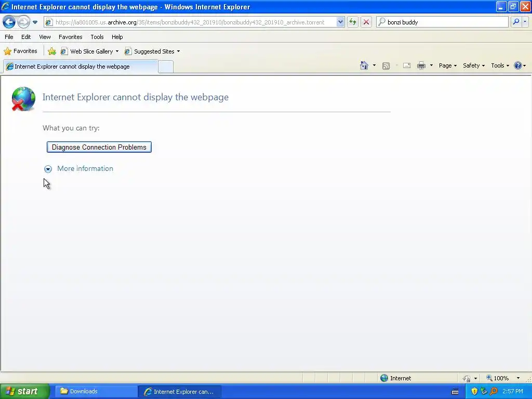The image size is (532, 399).
Task: Click Add to Favorites Bar star icon
Action: [x=52, y=51]
